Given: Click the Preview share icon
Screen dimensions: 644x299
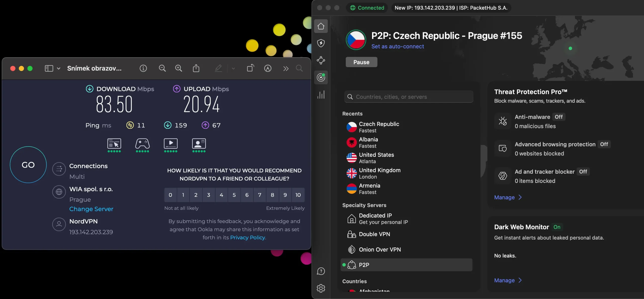Looking at the screenshot, I should 196,68.
